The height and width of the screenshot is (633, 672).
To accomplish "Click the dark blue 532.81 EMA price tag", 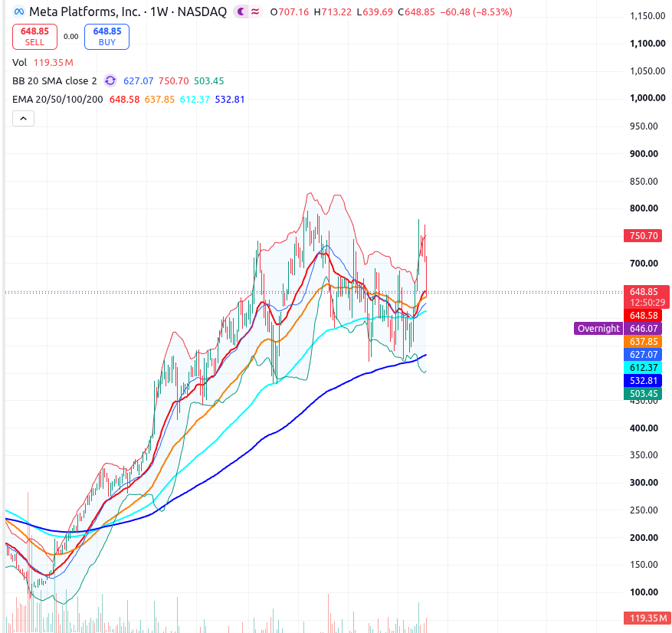I will click(x=643, y=381).
